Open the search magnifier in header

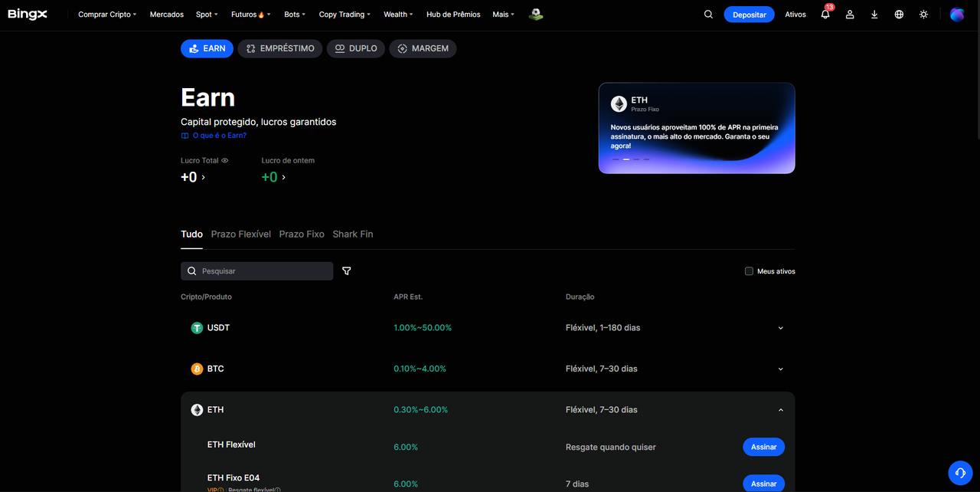pyautogui.click(x=708, y=15)
